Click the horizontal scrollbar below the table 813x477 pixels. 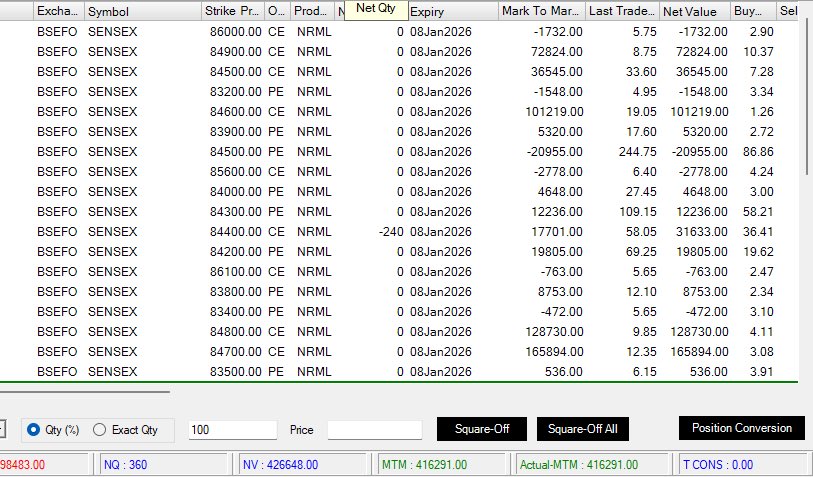85,392
